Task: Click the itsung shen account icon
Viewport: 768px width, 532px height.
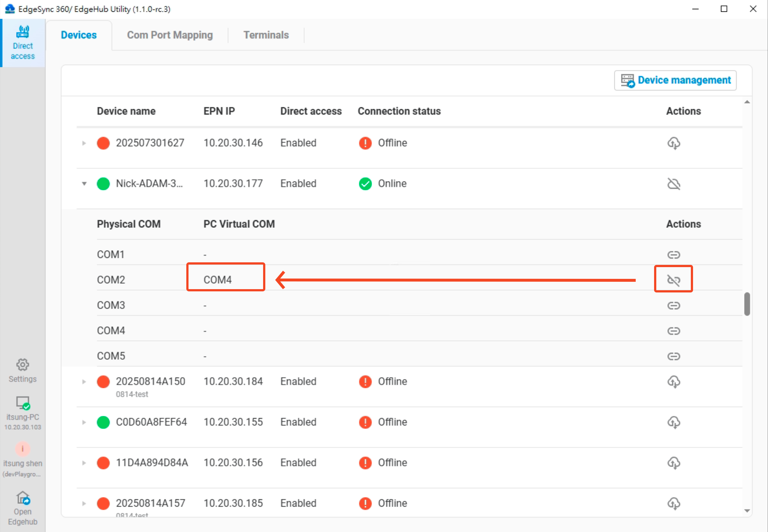Action: click(x=23, y=449)
